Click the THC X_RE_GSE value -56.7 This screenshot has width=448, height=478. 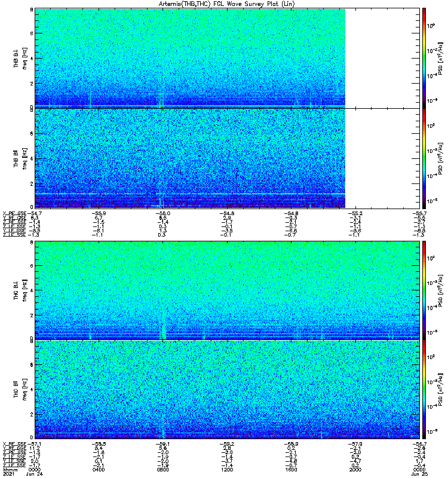[420, 444]
